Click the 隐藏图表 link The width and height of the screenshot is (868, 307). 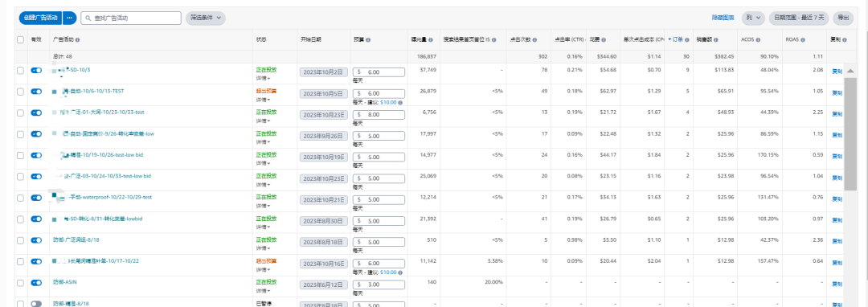point(723,18)
